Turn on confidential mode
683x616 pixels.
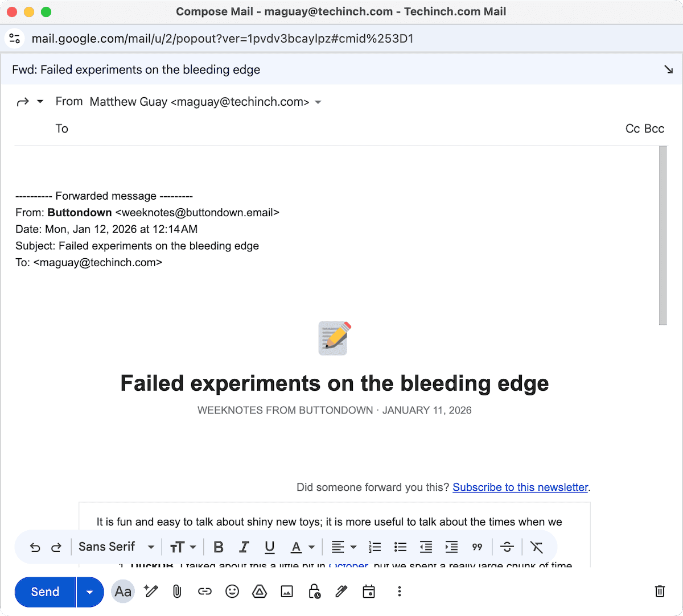[x=315, y=592]
